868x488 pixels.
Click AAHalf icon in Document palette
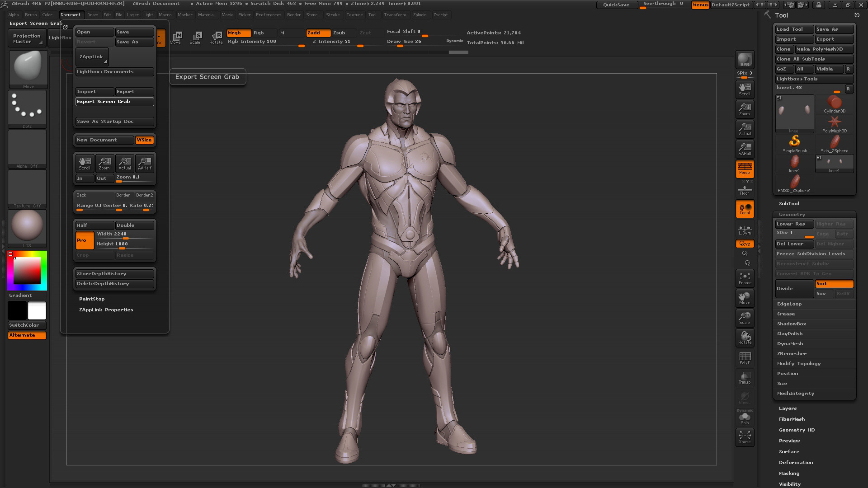coord(144,164)
